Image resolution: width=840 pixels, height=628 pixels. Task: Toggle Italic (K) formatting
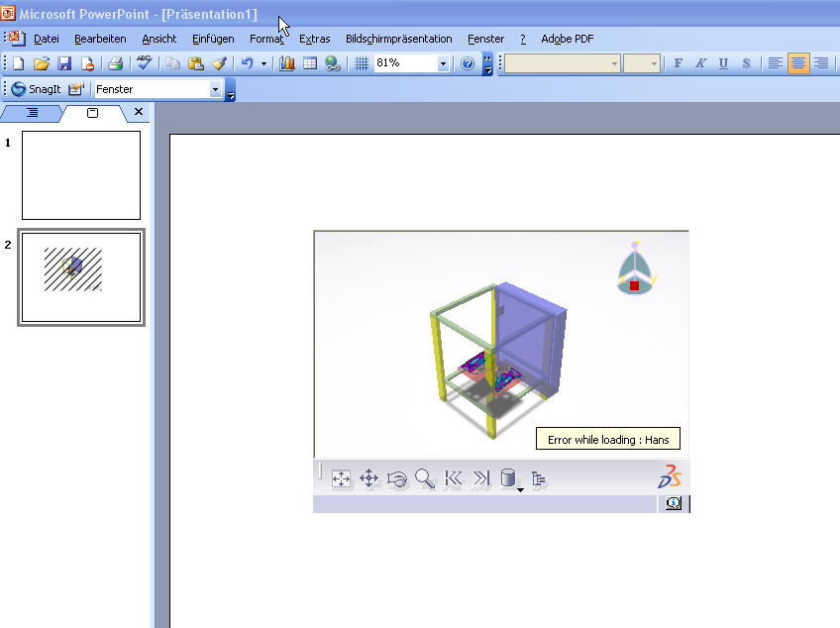click(700, 63)
